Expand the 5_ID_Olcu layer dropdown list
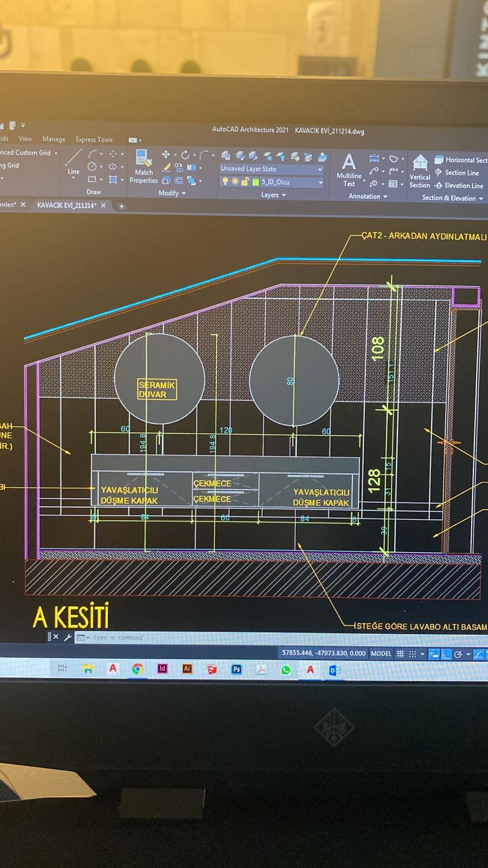 [x=320, y=182]
